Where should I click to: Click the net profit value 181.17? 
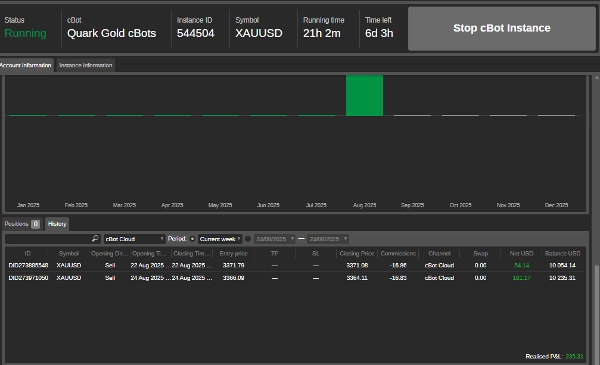click(x=522, y=278)
